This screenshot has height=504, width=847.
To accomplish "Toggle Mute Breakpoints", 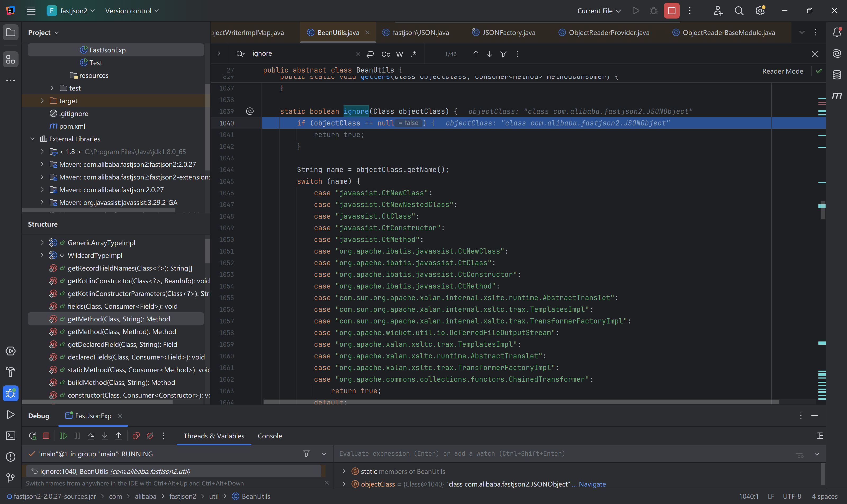I will click(x=150, y=436).
